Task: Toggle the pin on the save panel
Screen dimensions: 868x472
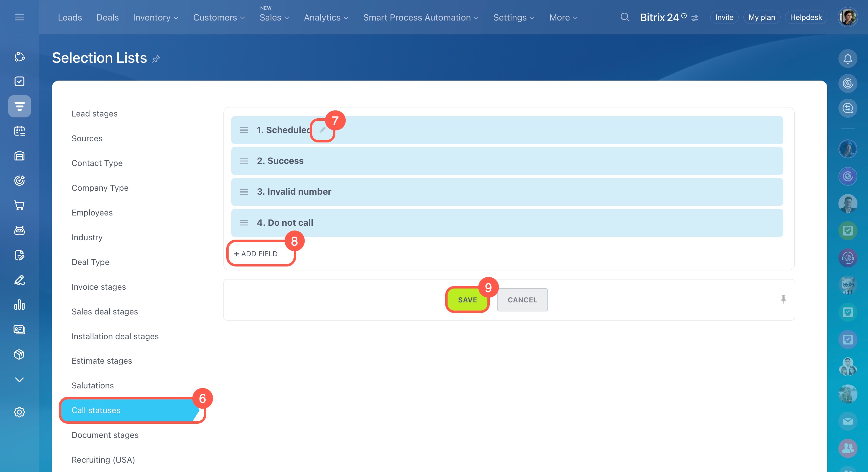Action: pyautogui.click(x=783, y=299)
